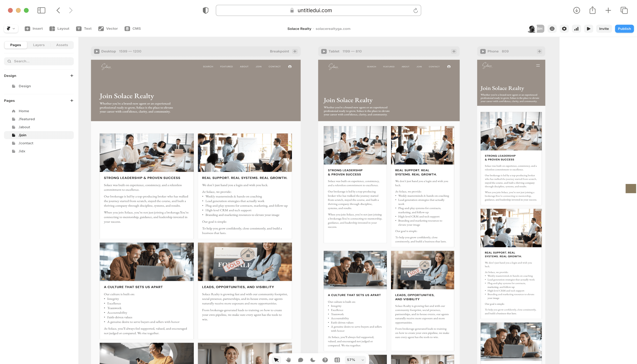
Task: Open the comment tool
Action: (x=301, y=360)
